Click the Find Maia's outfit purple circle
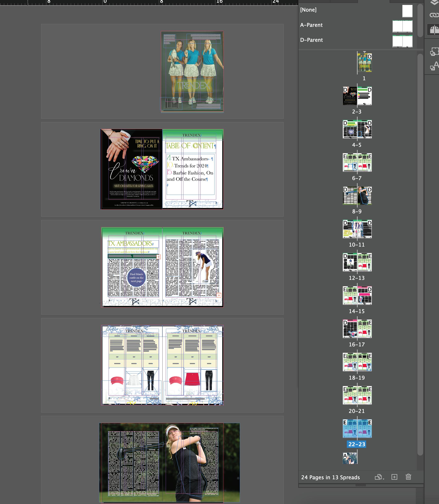The height and width of the screenshot is (504, 439). (x=136, y=278)
